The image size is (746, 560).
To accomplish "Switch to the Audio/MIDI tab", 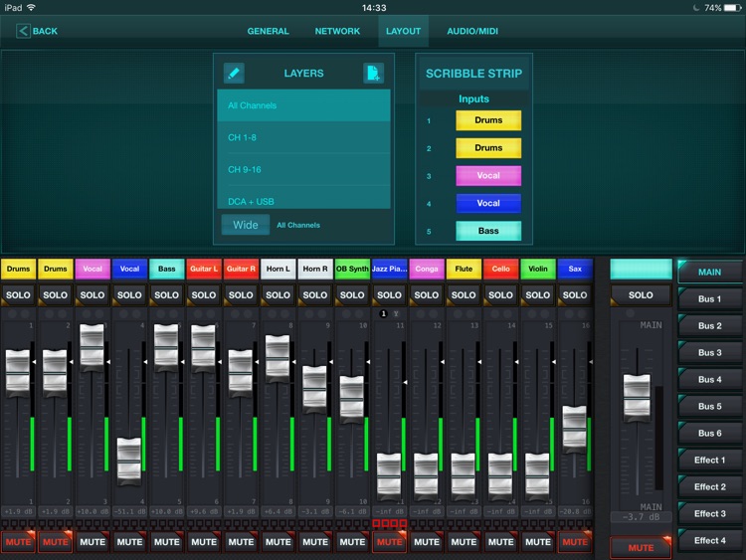I will click(472, 31).
